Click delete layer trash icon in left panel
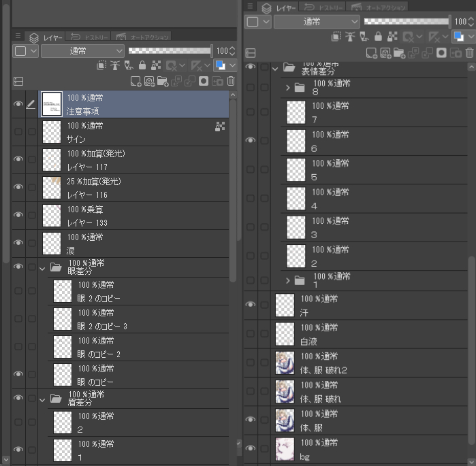 point(231,82)
